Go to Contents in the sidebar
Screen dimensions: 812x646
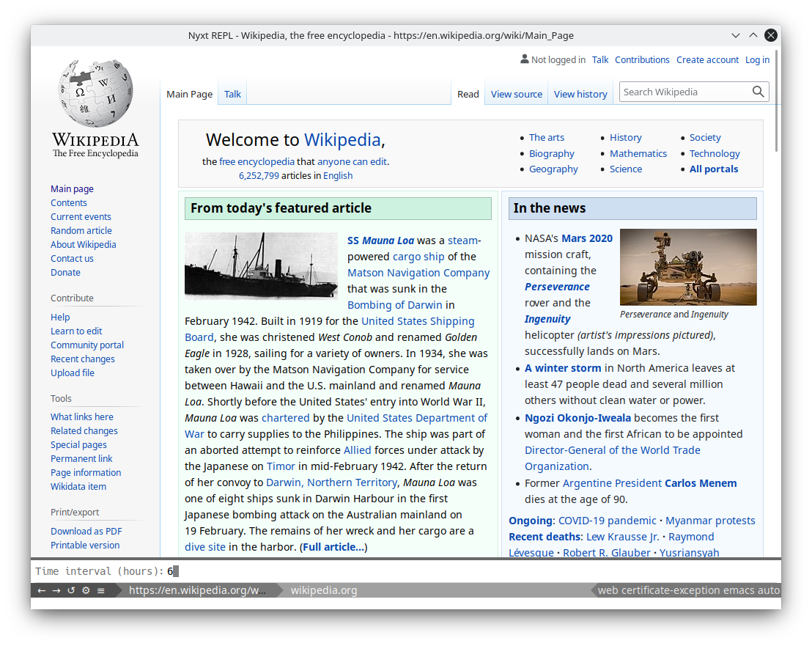pyautogui.click(x=69, y=202)
